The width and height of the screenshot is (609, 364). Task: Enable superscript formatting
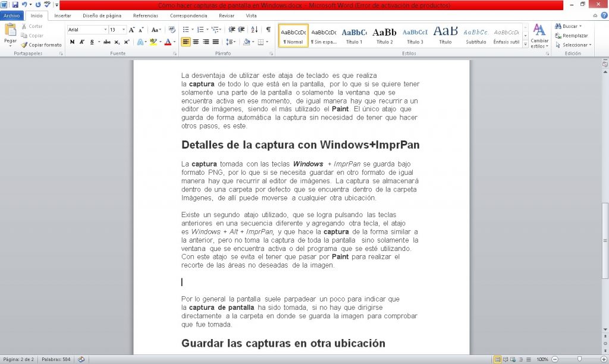(125, 41)
